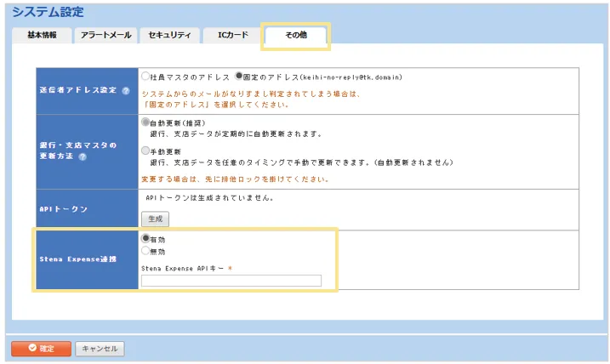The height and width of the screenshot is (364, 610).
Task: Click the Stena Expense連携 row header cell
Action: [87, 259]
